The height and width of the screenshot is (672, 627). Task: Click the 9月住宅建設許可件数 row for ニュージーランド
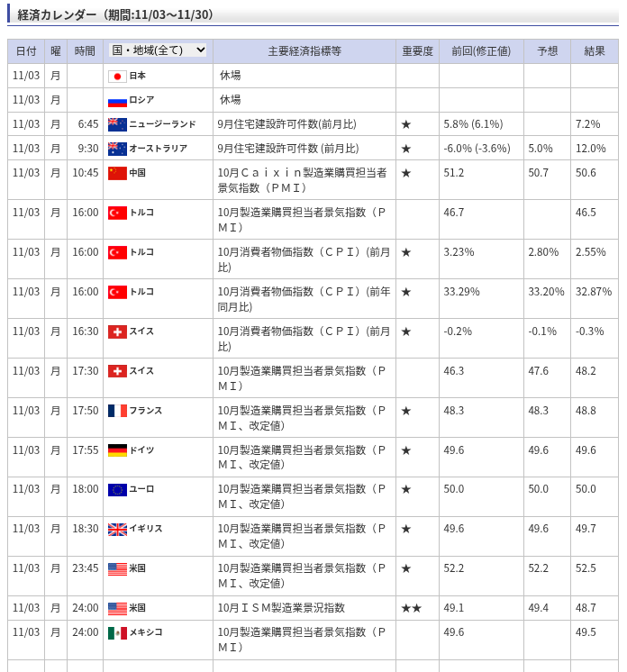pos(286,124)
